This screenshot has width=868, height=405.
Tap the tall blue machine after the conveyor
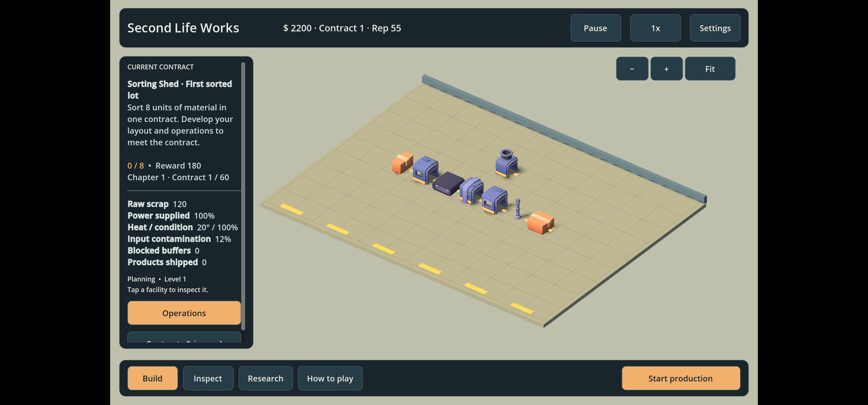(x=471, y=190)
